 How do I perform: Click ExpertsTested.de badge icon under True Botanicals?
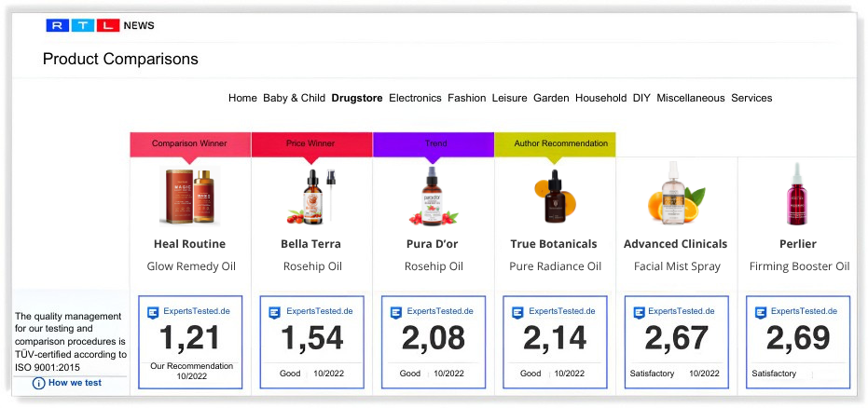click(x=518, y=312)
